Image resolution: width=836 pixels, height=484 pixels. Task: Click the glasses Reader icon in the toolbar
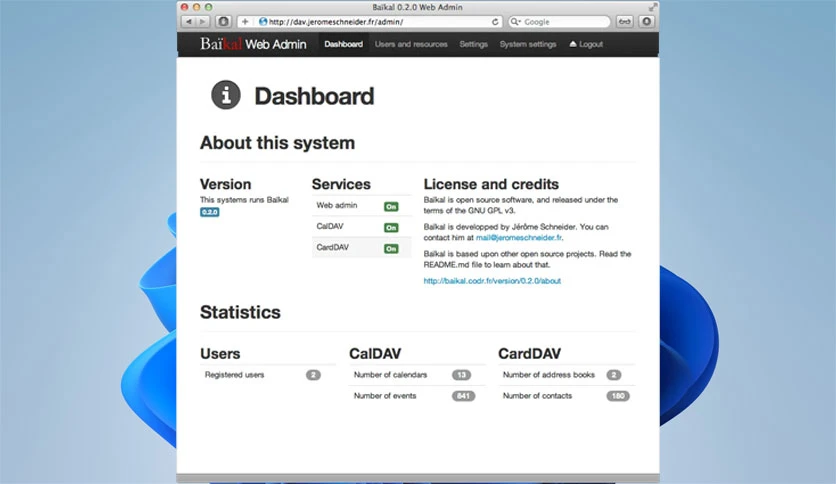tap(624, 22)
